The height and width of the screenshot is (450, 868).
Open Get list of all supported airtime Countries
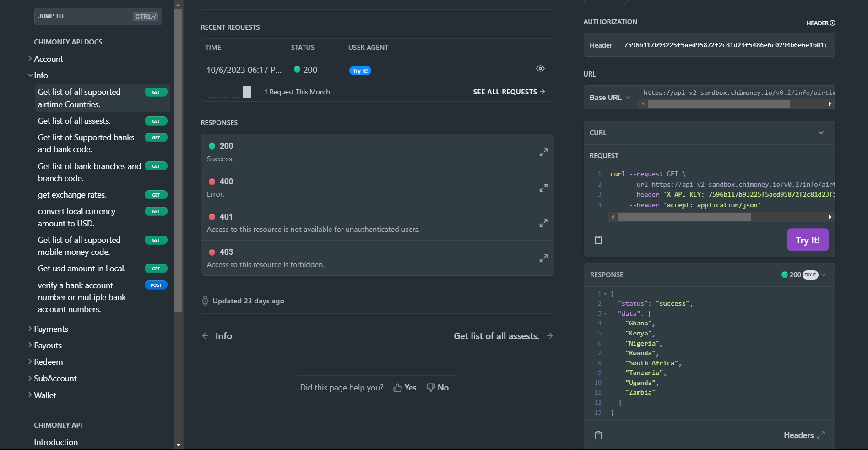[102, 98]
